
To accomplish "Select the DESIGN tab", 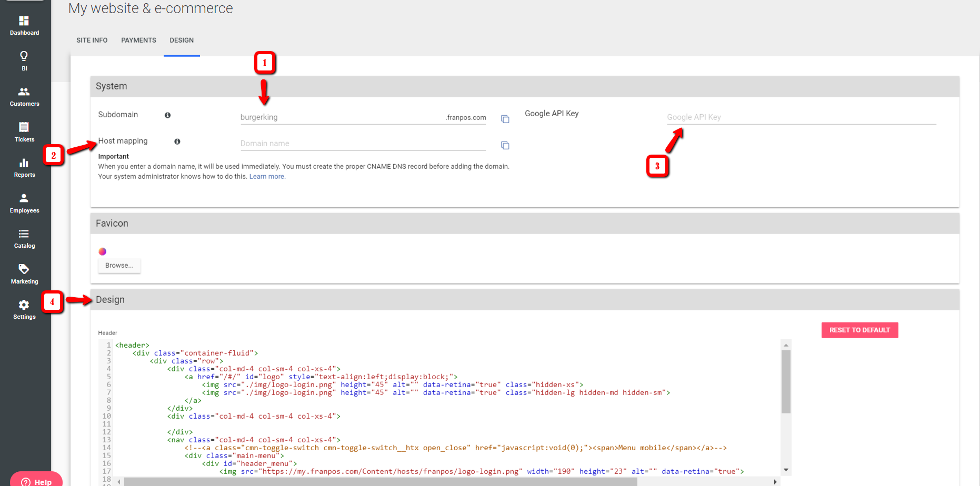I will [x=182, y=40].
